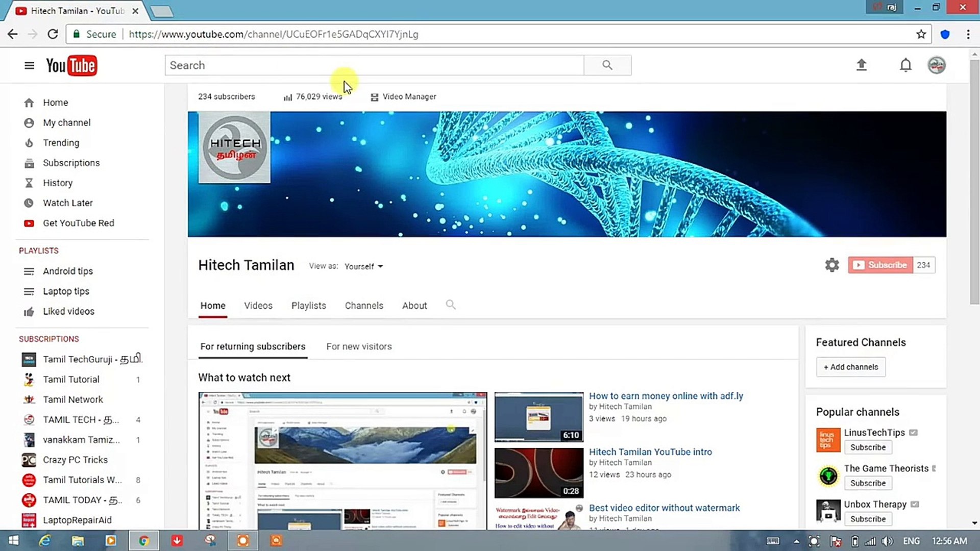Expand the language indicator ENG in taskbar

pyautogui.click(x=911, y=540)
